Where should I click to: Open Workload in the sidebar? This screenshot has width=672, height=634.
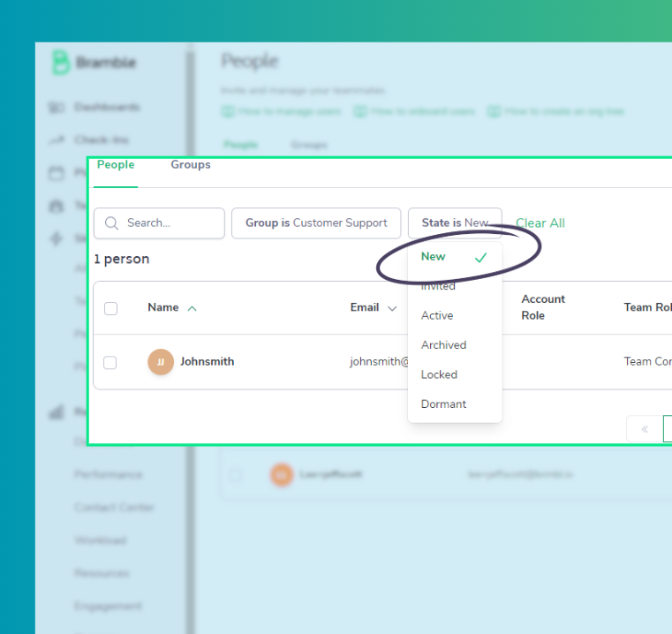tap(101, 540)
